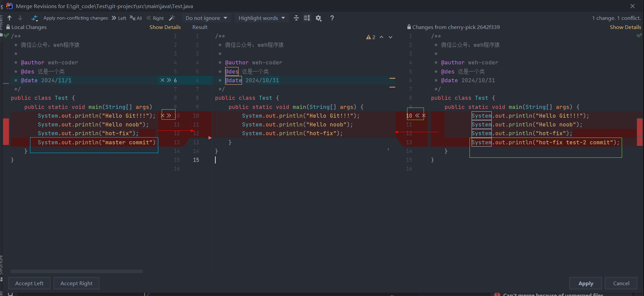Open the 'Highlight words' dropdown
The width and height of the screenshot is (644, 296).
(262, 18)
